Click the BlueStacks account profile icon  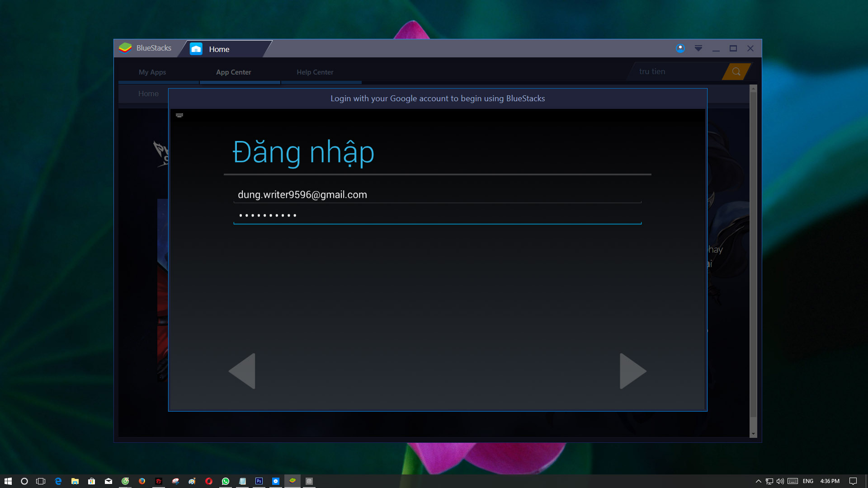(680, 48)
